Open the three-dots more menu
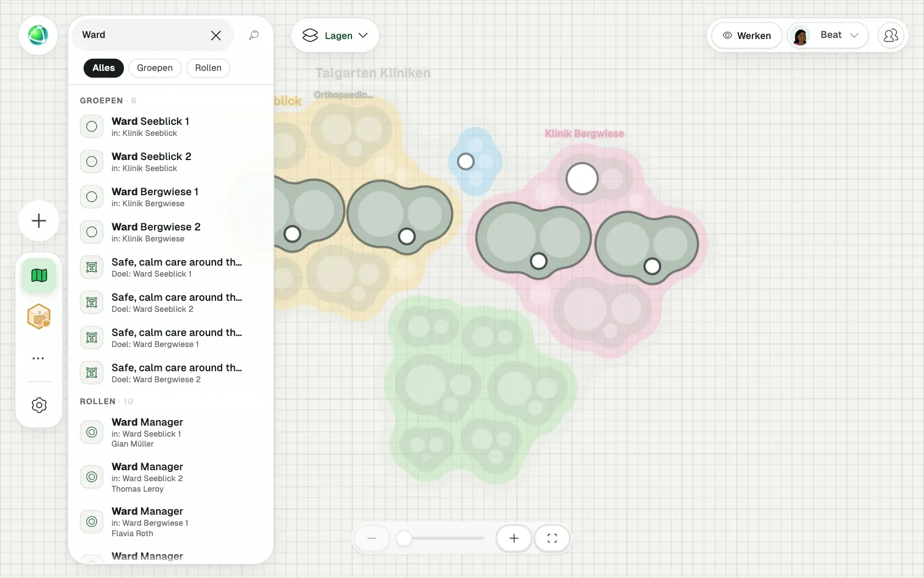This screenshot has height=578, width=924. [38, 358]
